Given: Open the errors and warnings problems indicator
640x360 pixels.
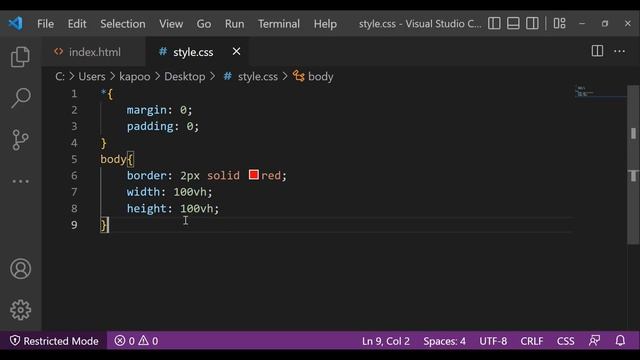Looking at the screenshot, I should [x=136, y=341].
